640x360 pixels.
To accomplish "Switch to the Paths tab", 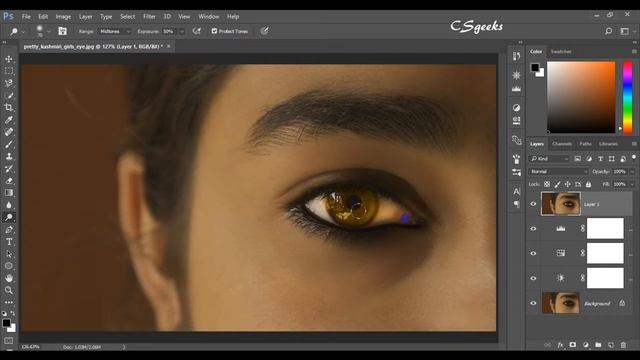I will tap(585, 144).
